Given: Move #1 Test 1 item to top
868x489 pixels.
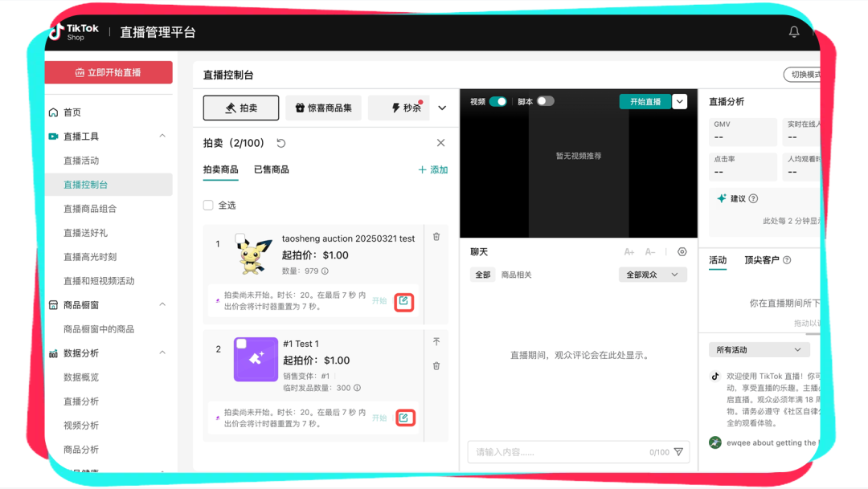Looking at the screenshot, I should [x=436, y=341].
